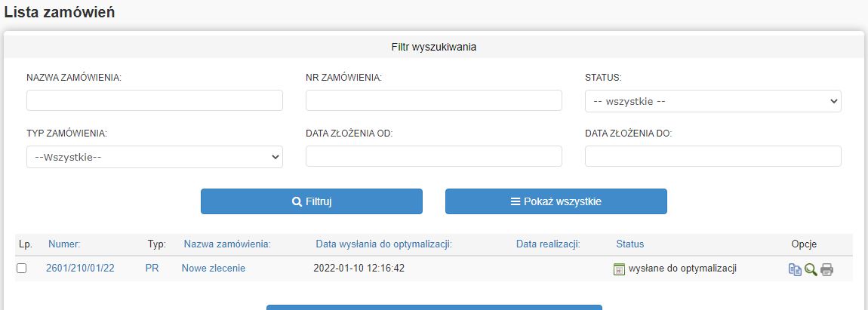This screenshot has width=868, height=310.
Task: Click the DATA ZŁOŻENIA DO field
Action: (x=713, y=157)
